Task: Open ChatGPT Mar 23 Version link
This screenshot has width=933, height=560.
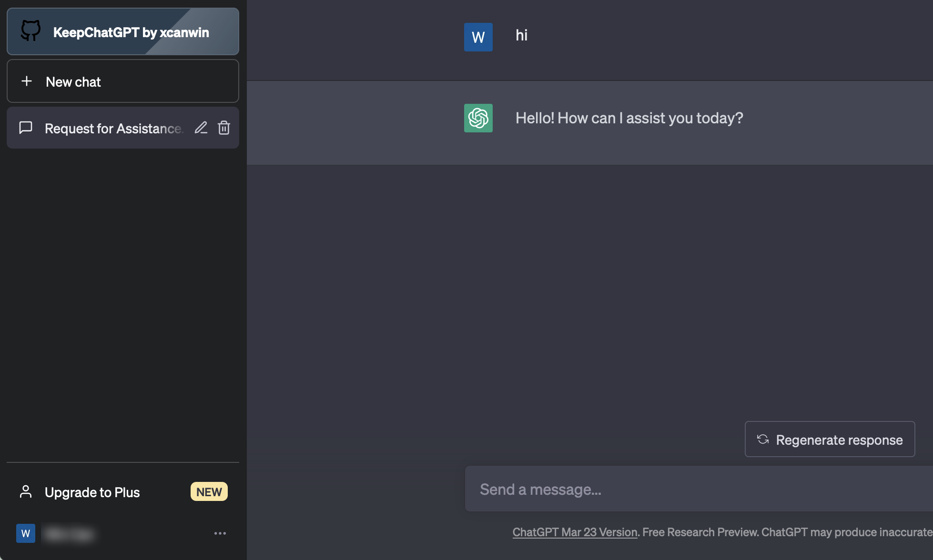Action: tap(575, 532)
